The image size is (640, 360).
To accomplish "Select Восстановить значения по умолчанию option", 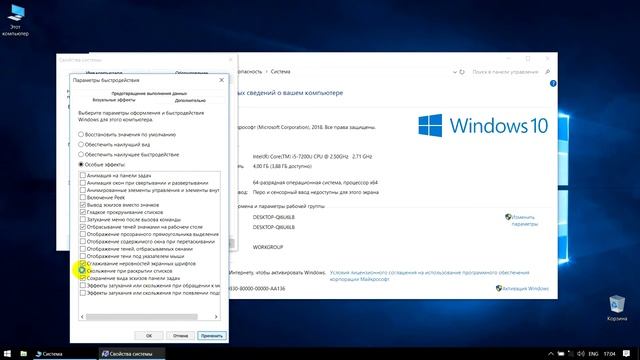I will (127, 134).
